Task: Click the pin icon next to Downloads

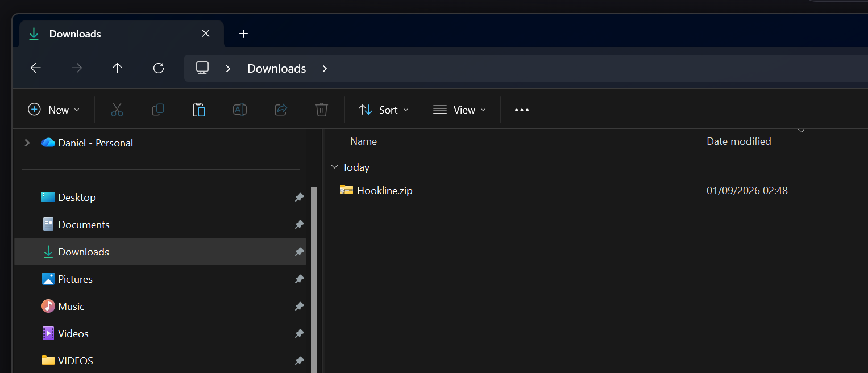Action: pos(299,252)
